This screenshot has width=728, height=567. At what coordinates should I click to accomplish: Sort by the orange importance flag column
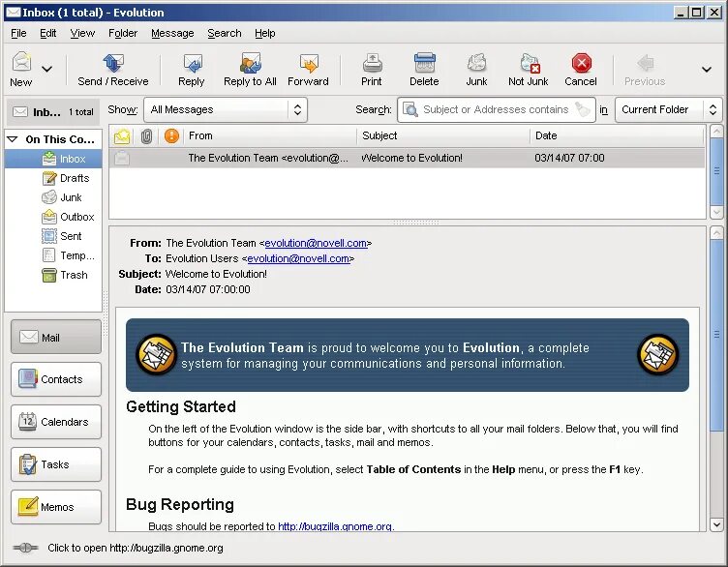171,136
